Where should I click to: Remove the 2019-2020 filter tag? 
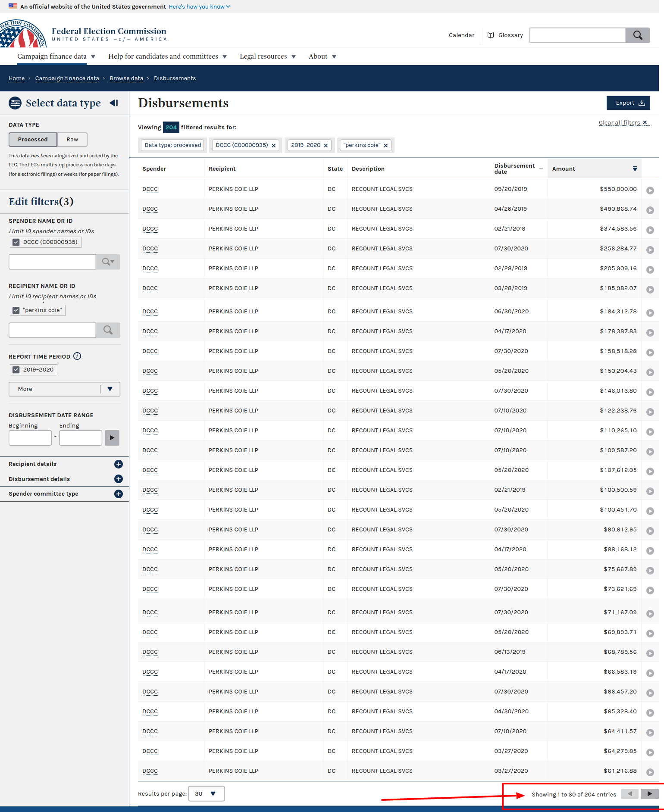tap(326, 146)
